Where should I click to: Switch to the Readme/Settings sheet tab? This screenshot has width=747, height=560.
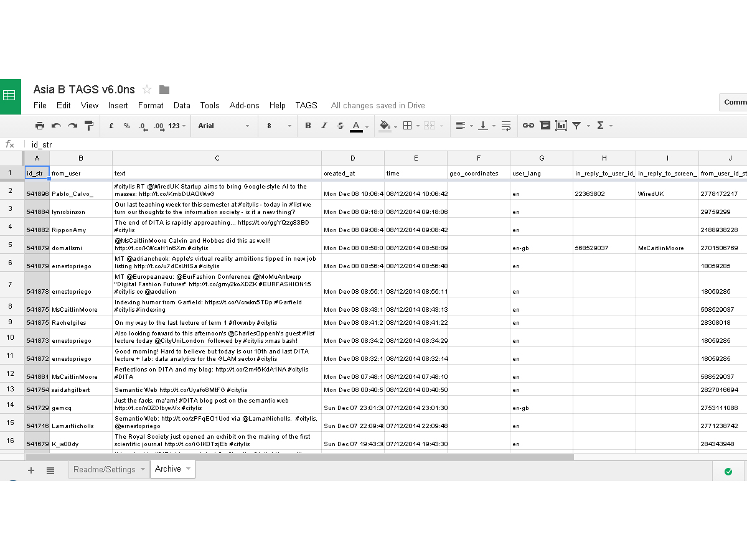[104, 469]
